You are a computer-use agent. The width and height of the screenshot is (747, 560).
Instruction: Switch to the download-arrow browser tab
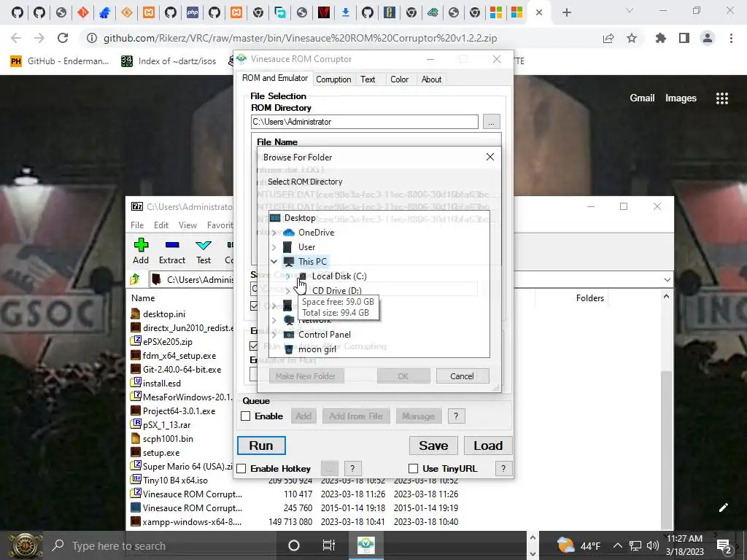345,12
